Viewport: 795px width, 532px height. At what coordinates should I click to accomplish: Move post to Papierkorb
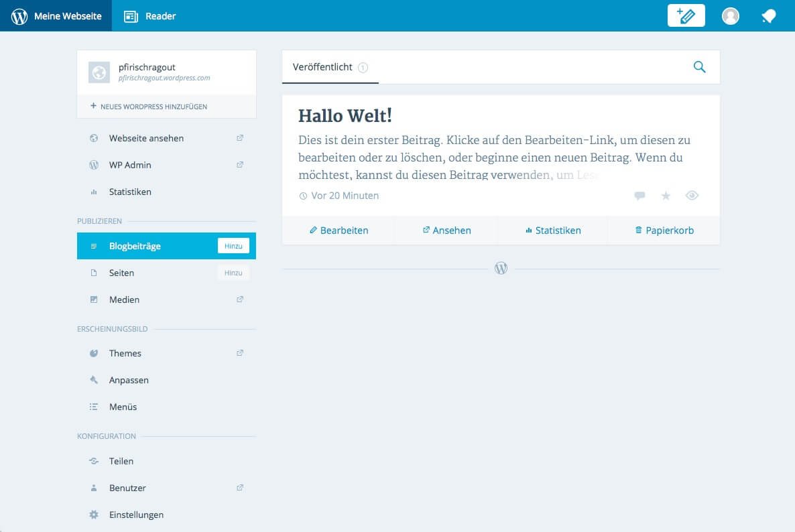point(664,230)
